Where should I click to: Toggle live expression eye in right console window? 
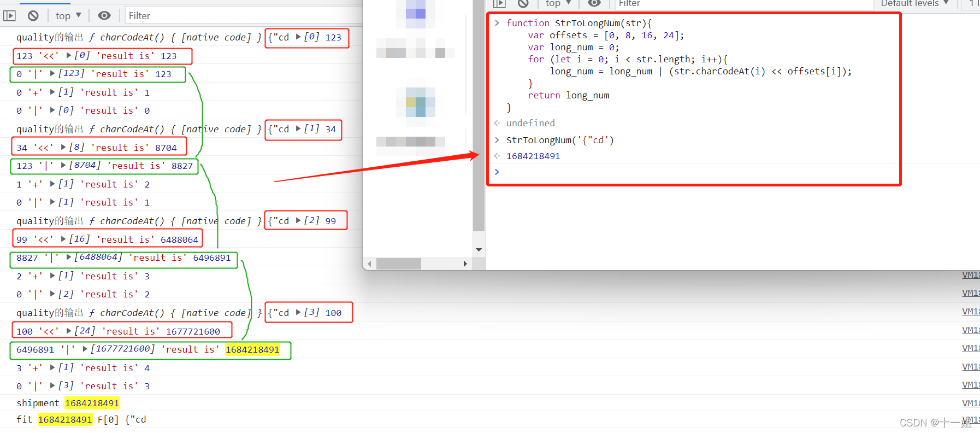click(x=594, y=3)
